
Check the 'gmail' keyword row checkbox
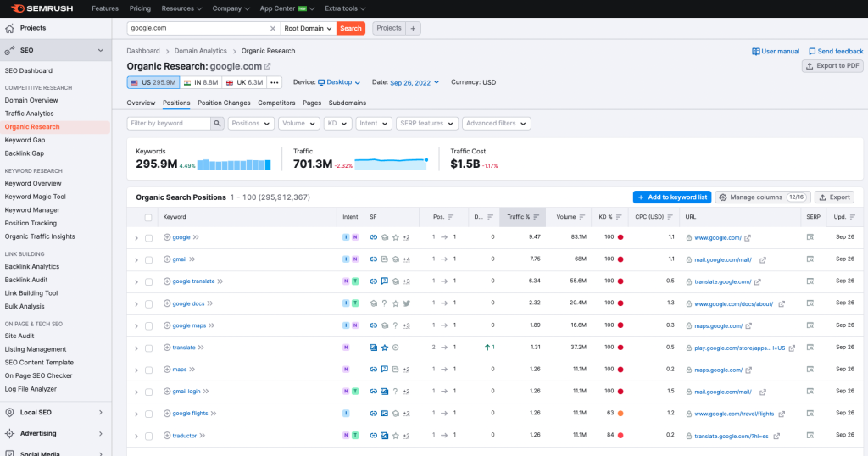148,260
